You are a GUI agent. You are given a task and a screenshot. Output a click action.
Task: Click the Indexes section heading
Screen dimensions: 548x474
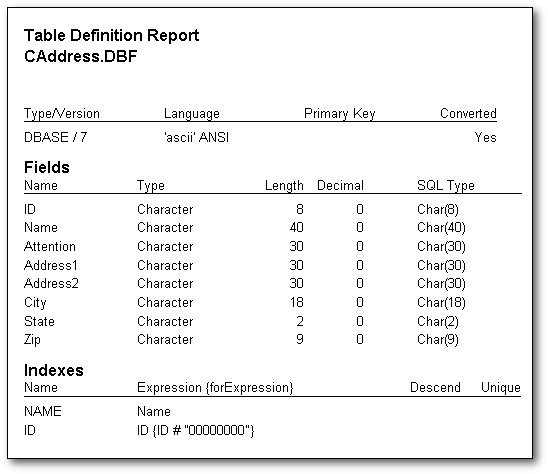[54, 370]
